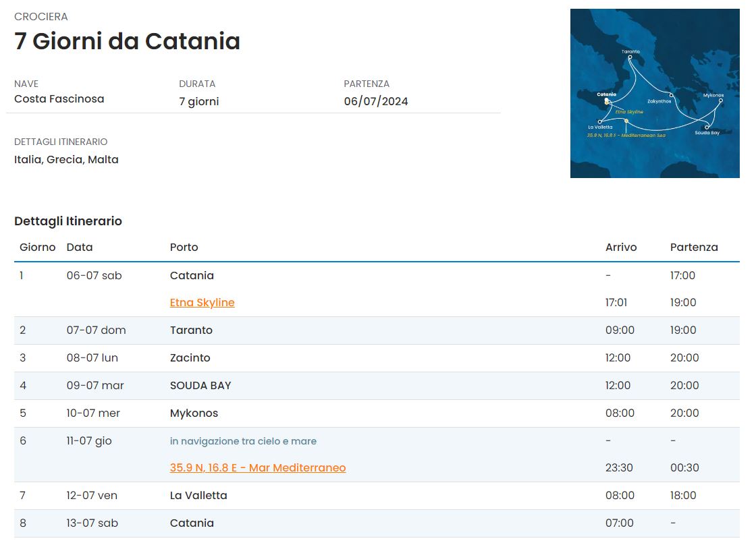Click date cell '09-07 mar'
Viewport: 756px width, 547px height.
click(x=95, y=386)
